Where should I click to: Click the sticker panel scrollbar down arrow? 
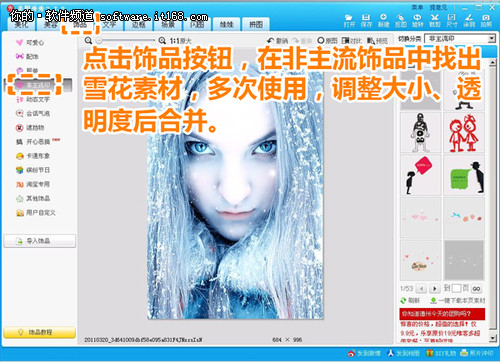pos(493,338)
